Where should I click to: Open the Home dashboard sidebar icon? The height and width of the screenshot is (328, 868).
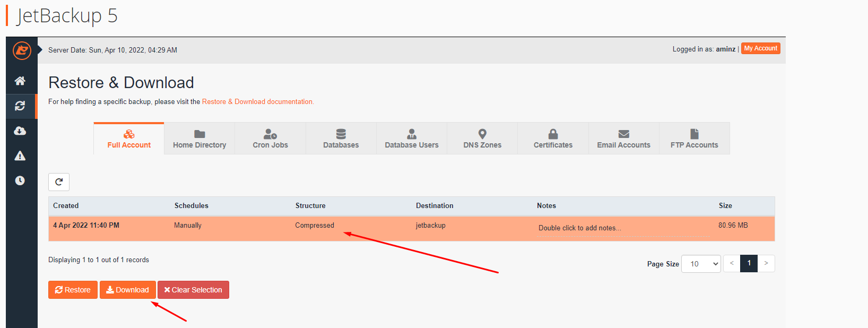click(20, 81)
